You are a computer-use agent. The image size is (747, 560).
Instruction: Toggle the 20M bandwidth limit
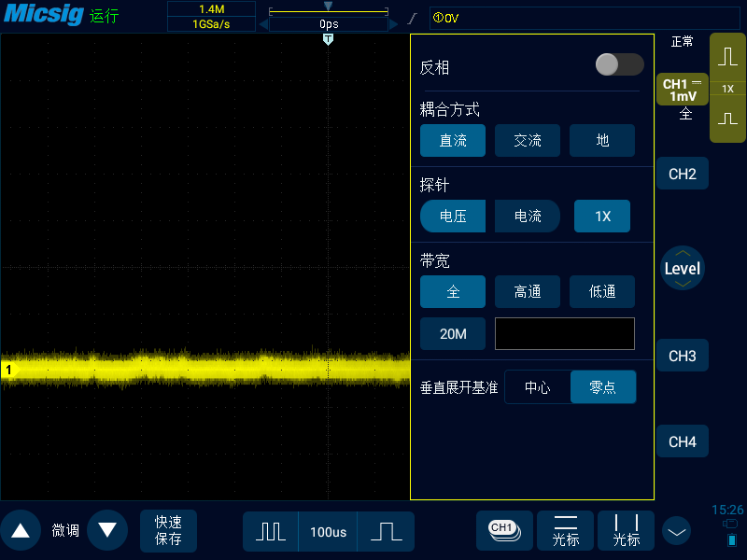click(453, 333)
